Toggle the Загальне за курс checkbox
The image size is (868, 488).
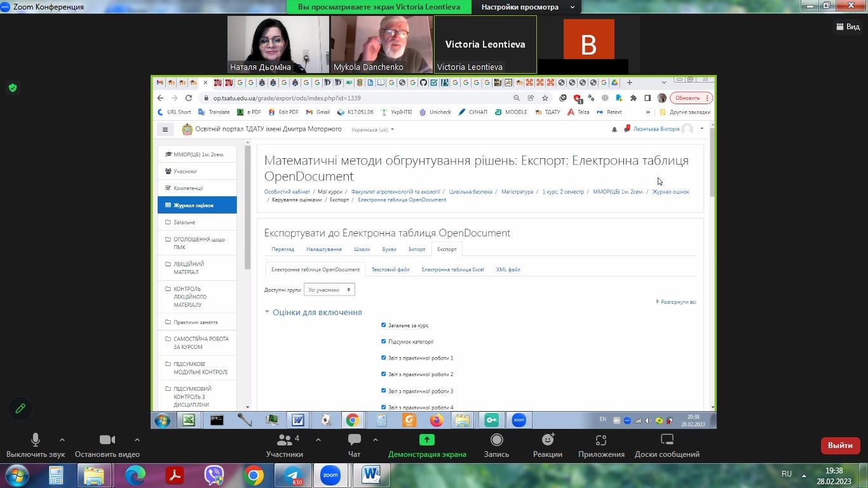point(383,325)
